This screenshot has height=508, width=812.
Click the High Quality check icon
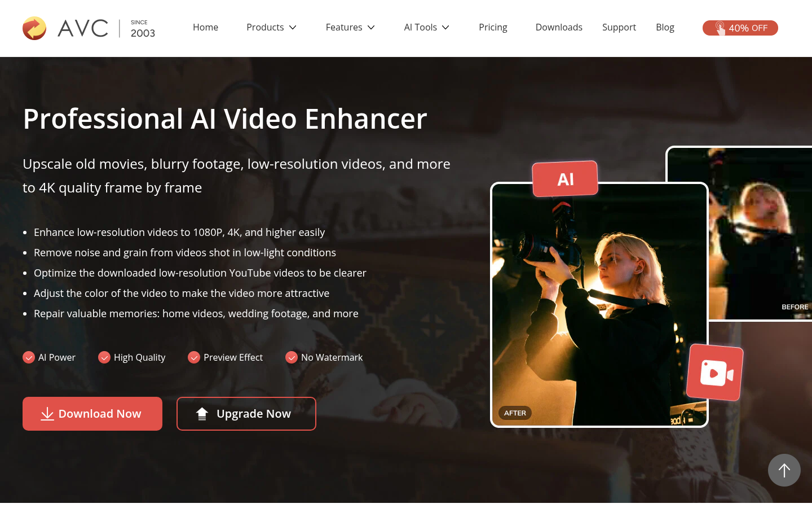click(104, 357)
